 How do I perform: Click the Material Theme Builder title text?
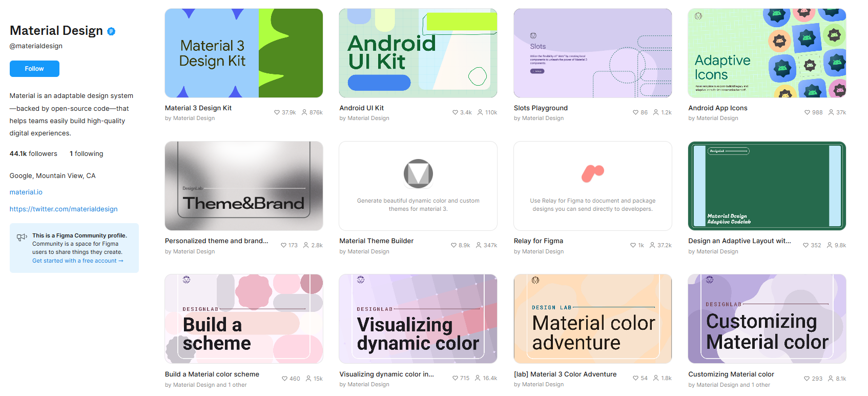click(x=377, y=241)
